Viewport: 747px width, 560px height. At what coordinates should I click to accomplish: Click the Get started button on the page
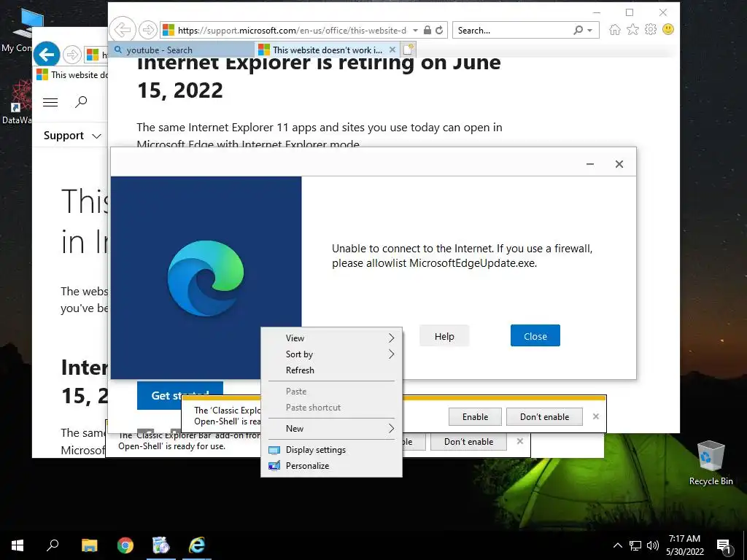click(179, 394)
